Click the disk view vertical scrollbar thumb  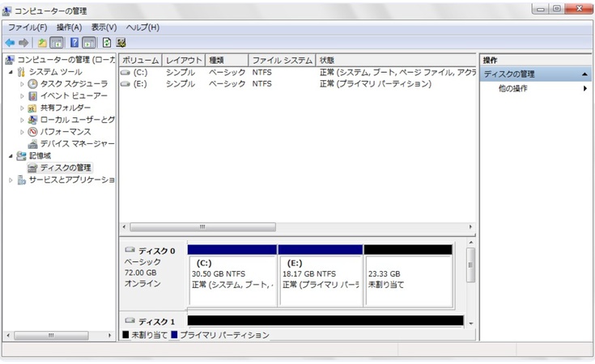point(470,265)
